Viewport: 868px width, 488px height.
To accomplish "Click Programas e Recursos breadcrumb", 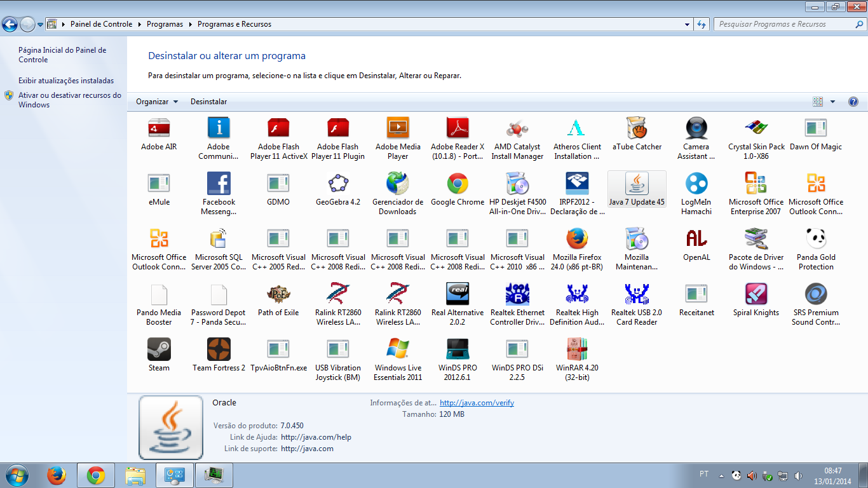I will [234, 24].
